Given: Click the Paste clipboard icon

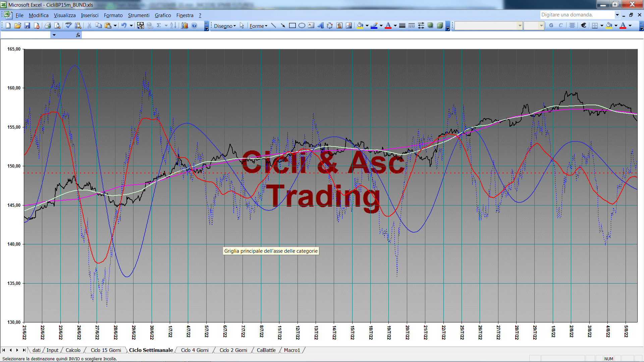Looking at the screenshot, I should pyautogui.click(x=108, y=25).
